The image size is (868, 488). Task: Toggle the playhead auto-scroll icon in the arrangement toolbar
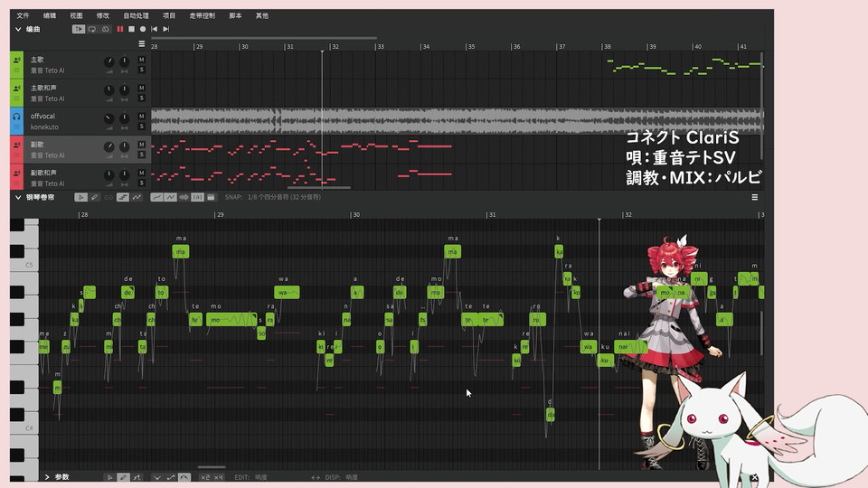coord(79,29)
